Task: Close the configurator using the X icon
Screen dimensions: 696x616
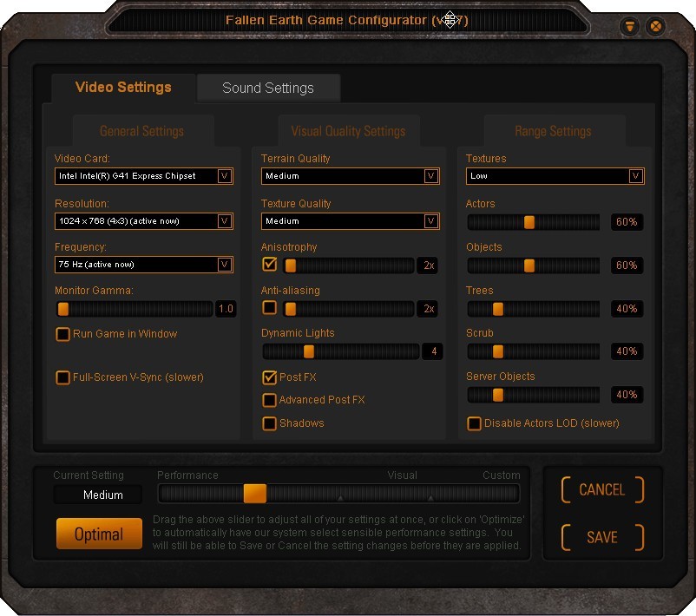Action: click(x=655, y=26)
